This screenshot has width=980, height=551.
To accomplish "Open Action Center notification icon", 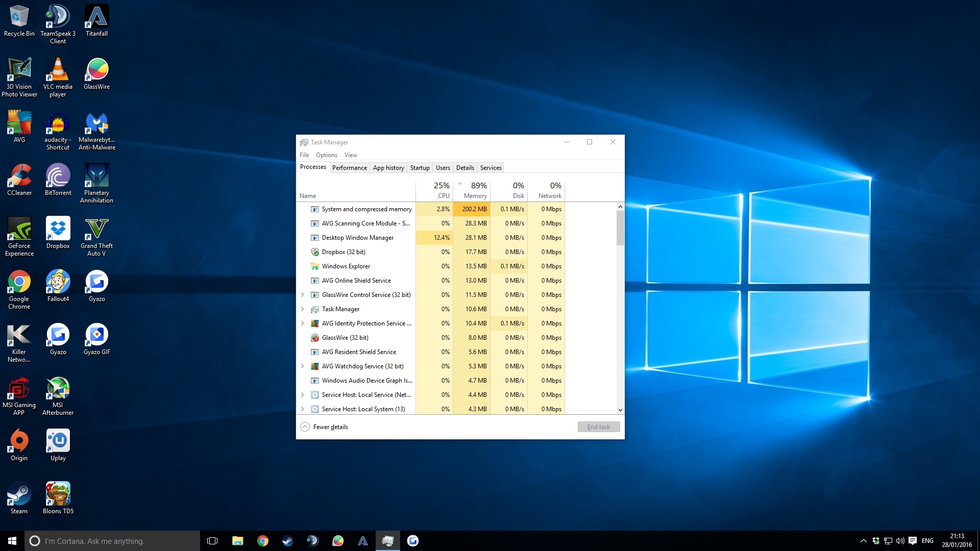I will coord(913,541).
